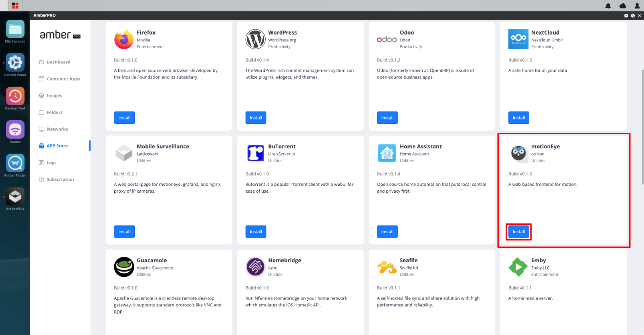
Task: Click the start menu grid icon
Action: (x=15, y=6)
